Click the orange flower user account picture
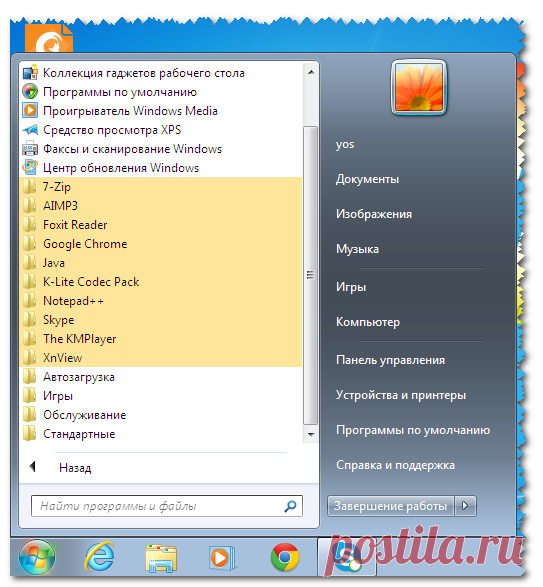The width and height of the screenshot is (543, 587). (419, 87)
